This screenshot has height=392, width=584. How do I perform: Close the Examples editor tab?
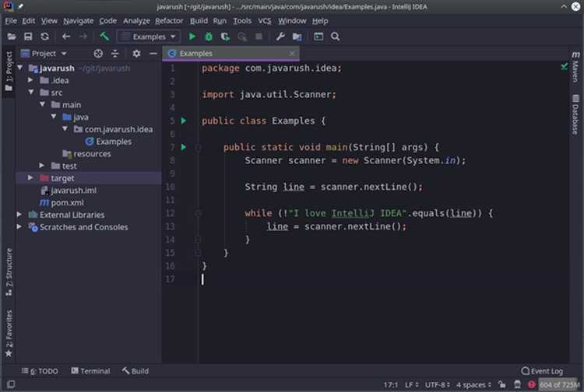(x=292, y=54)
